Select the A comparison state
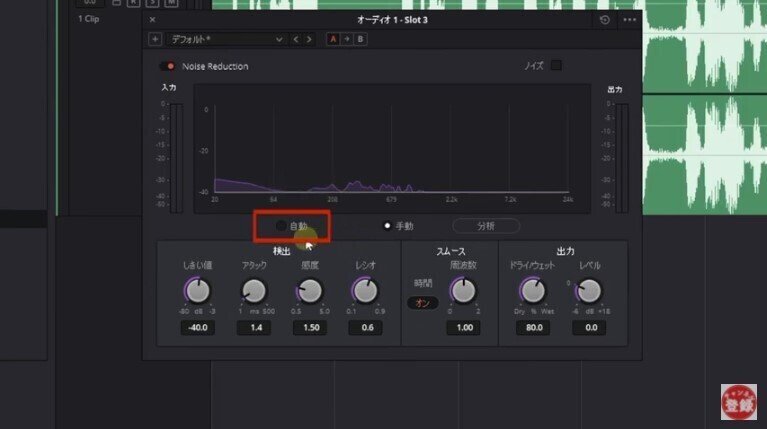The height and width of the screenshot is (429, 767). [x=333, y=39]
